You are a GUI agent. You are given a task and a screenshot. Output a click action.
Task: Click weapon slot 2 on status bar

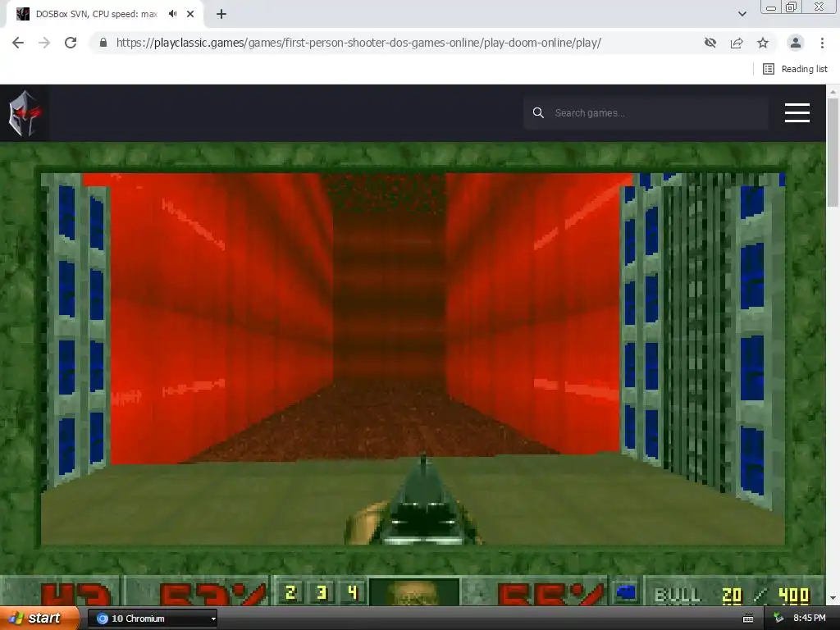tap(290, 592)
